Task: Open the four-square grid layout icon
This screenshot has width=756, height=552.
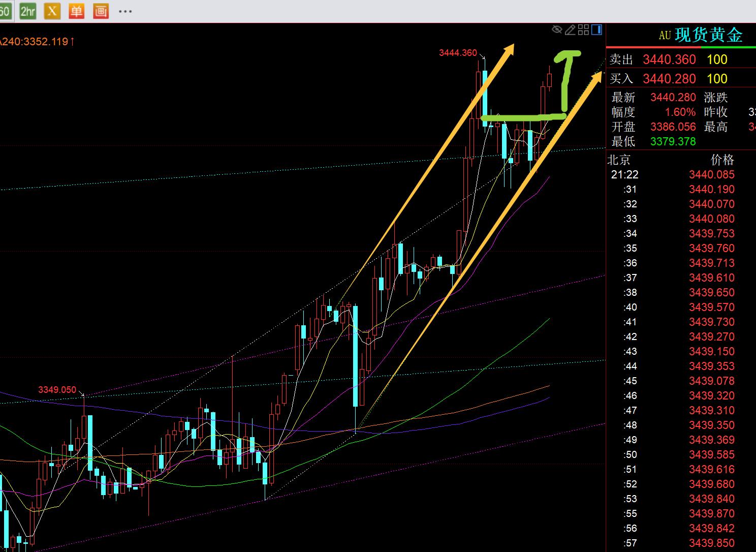Action: pos(583,30)
